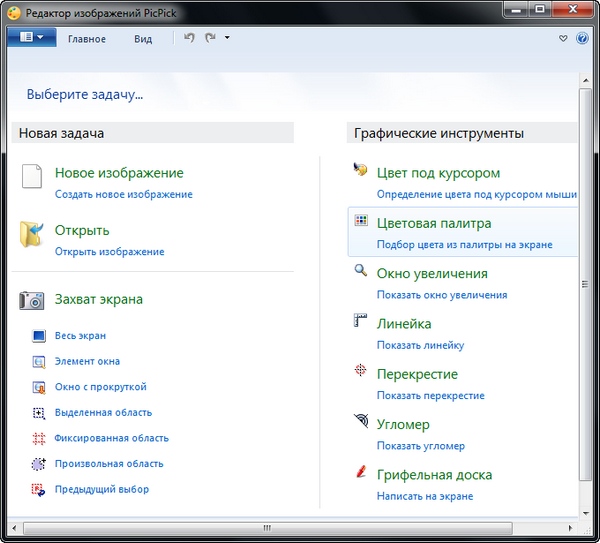Click the magnifier icon for Окно увеличения

tap(361, 271)
